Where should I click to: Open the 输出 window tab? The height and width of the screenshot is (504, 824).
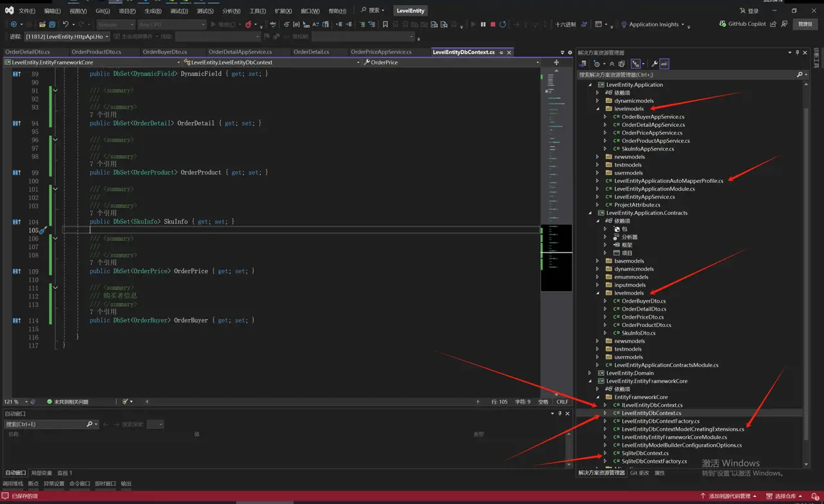point(126,483)
